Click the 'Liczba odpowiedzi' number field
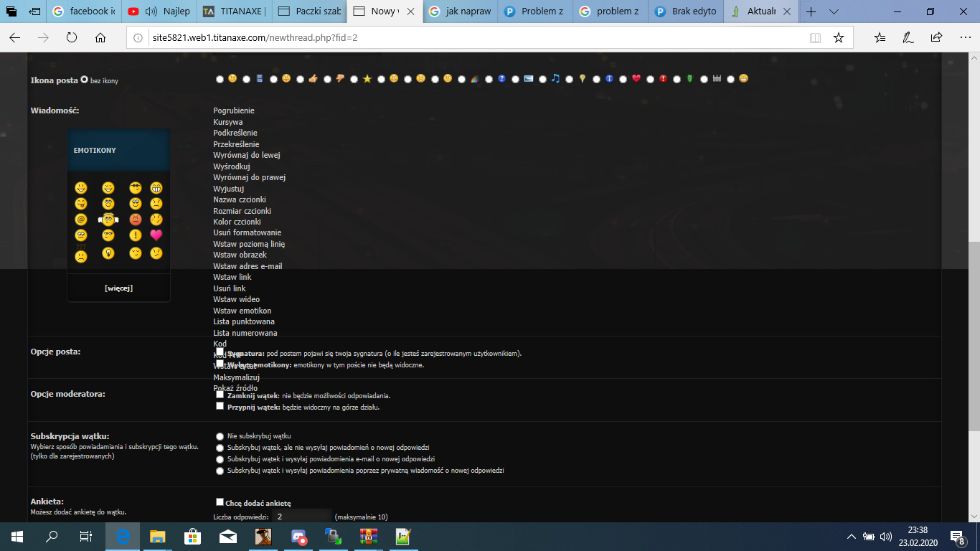Image resolution: width=980 pixels, height=551 pixels. pos(303,517)
